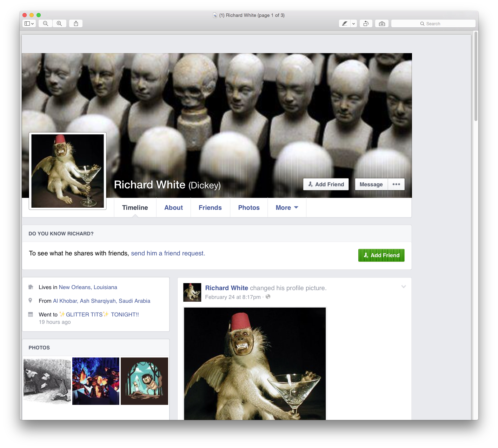Click the zoom out magnifier icon
Image resolution: width=498 pixels, height=448 pixels.
pyautogui.click(x=46, y=24)
